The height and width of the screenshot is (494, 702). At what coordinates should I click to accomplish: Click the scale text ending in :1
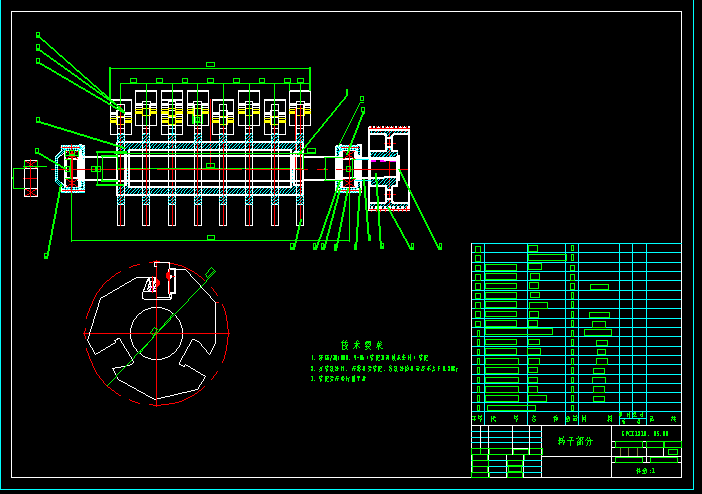645,471
